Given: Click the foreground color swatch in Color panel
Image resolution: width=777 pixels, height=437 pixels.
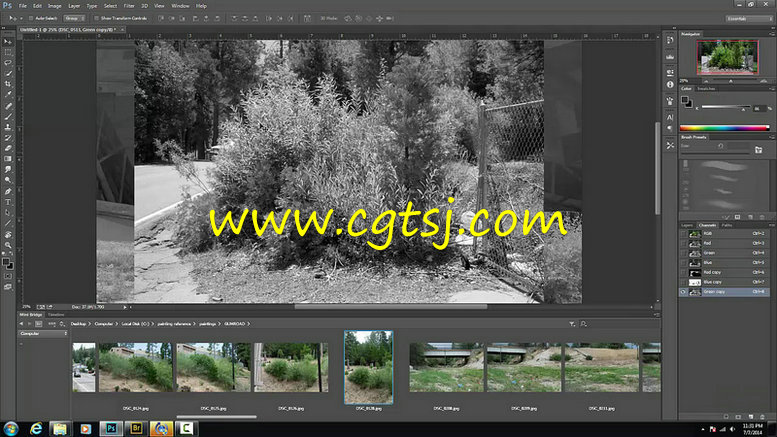Looking at the screenshot, I should pyautogui.click(x=684, y=100).
